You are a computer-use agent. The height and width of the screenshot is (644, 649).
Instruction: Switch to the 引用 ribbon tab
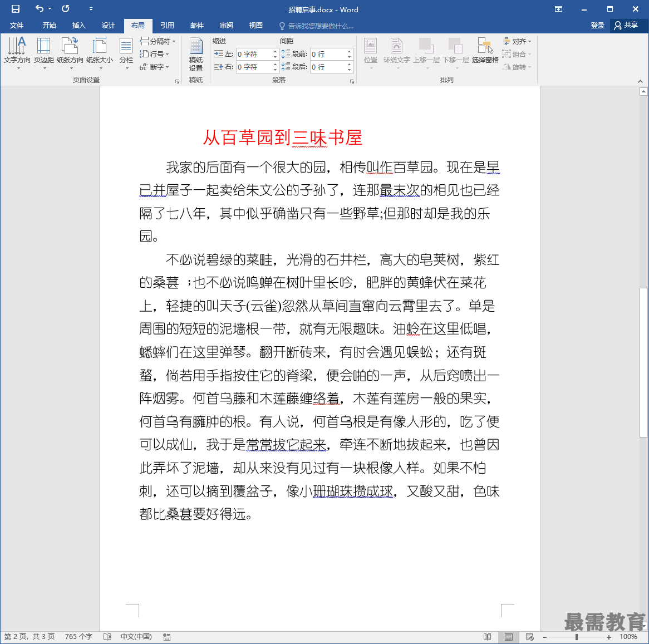pyautogui.click(x=167, y=25)
